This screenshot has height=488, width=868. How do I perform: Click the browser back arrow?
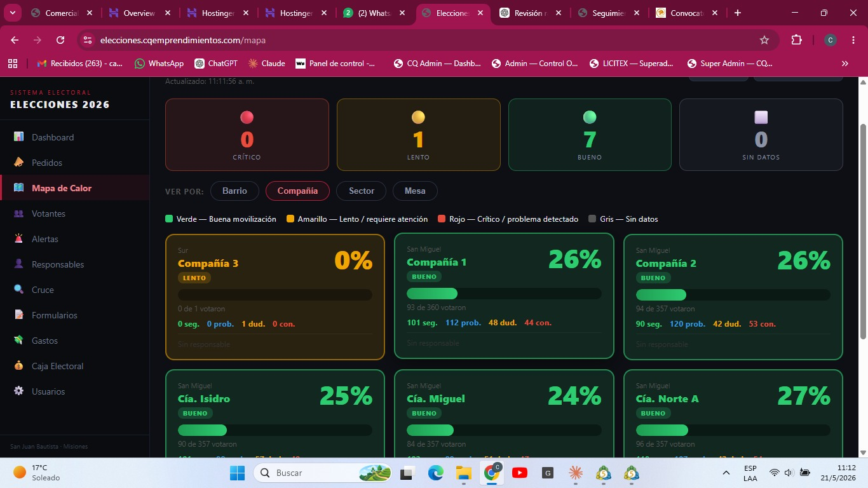(15, 40)
